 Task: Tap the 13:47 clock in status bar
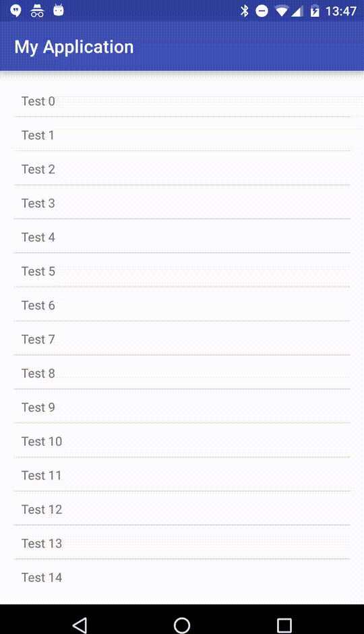click(x=341, y=11)
